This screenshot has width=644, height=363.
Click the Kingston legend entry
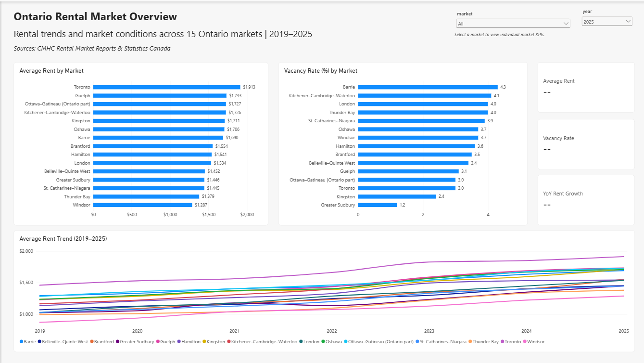click(213, 342)
